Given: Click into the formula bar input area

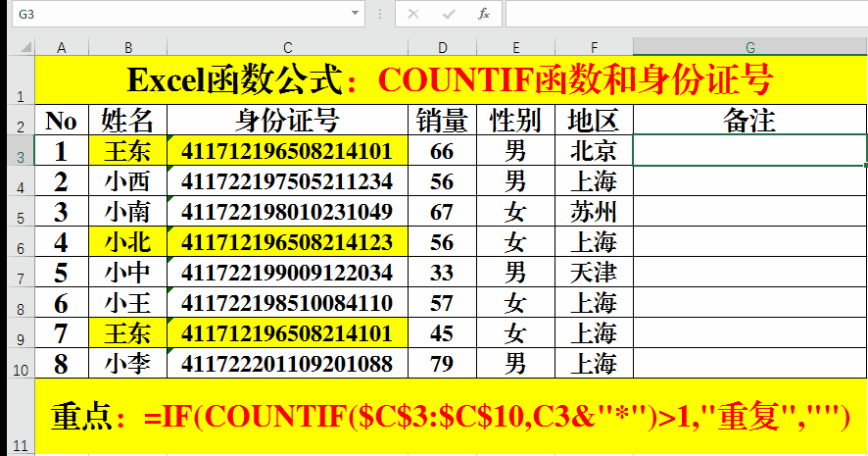Looking at the screenshot, I should 687,14.
